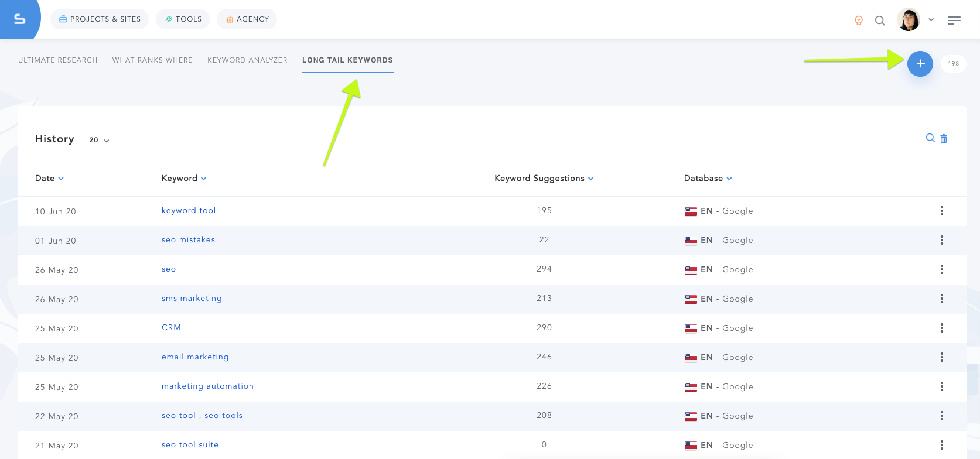Open the CRM keyword link
980x459 pixels.
(171, 327)
